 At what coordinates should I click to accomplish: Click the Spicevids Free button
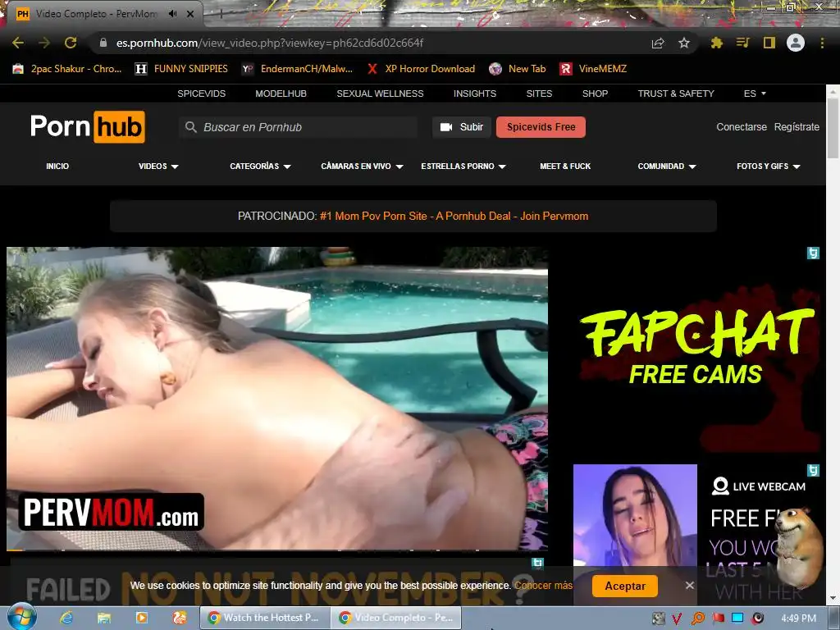point(541,127)
